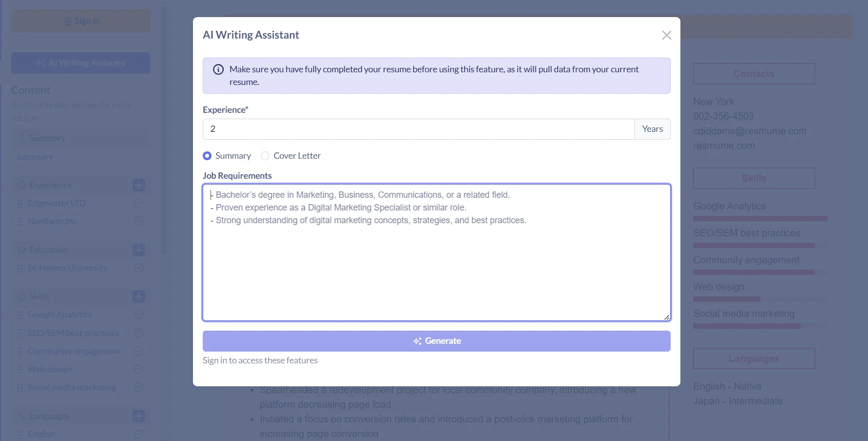This screenshot has height=441, width=868.
Task: Remove the SEO/SEM best practices skill
Action: pyautogui.click(x=139, y=333)
